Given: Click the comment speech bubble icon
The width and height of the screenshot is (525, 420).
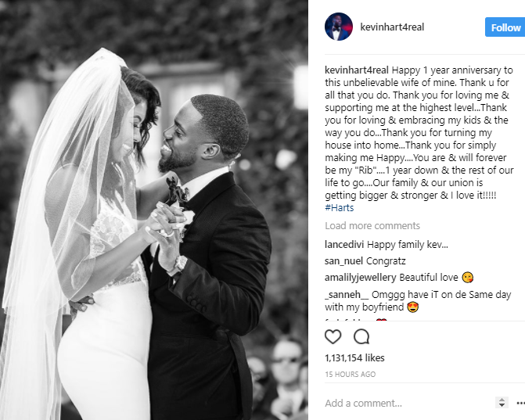Looking at the screenshot, I should point(361,336).
